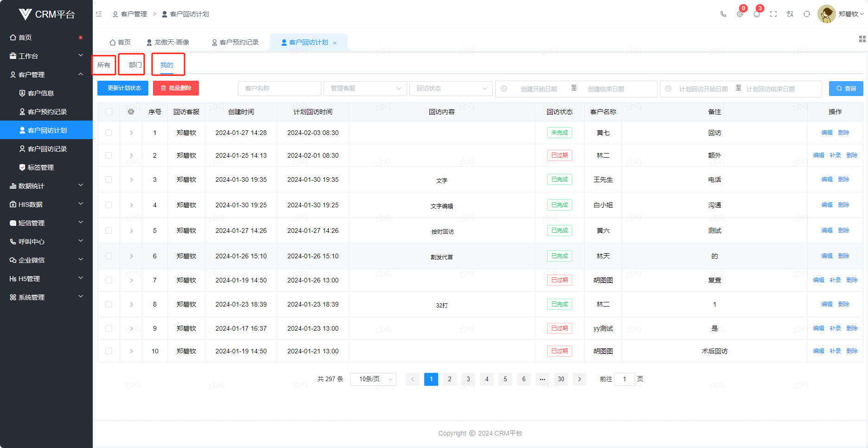Close the 客户回访计划 tab
The image size is (868, 448).
[335, 43]
